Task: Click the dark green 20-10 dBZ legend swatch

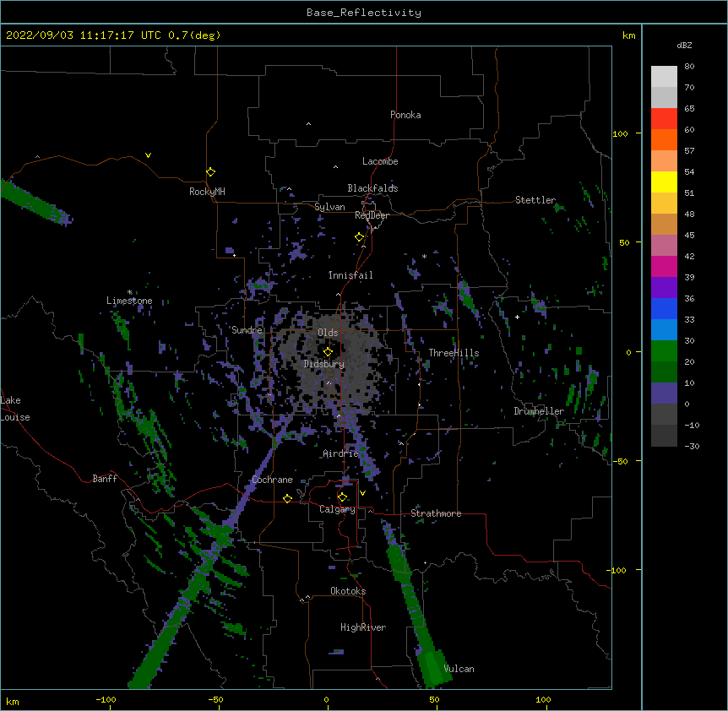Action: (664, 372)
